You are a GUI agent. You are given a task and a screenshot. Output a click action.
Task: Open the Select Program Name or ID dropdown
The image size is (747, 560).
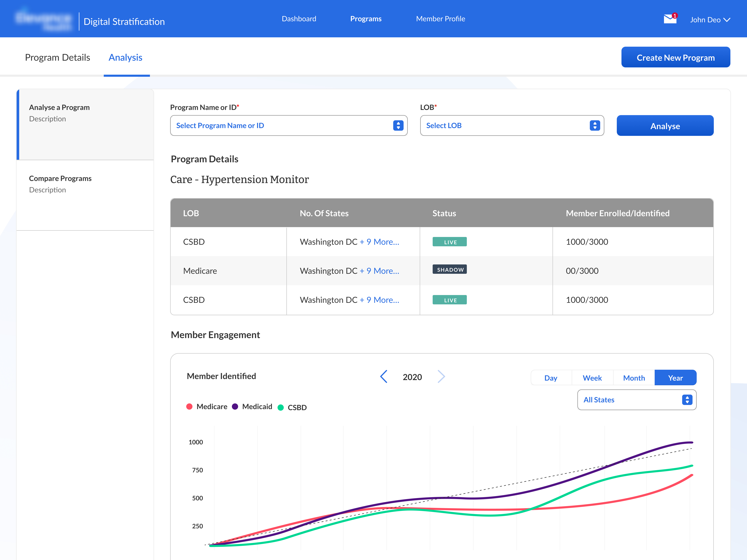point(289,126)
